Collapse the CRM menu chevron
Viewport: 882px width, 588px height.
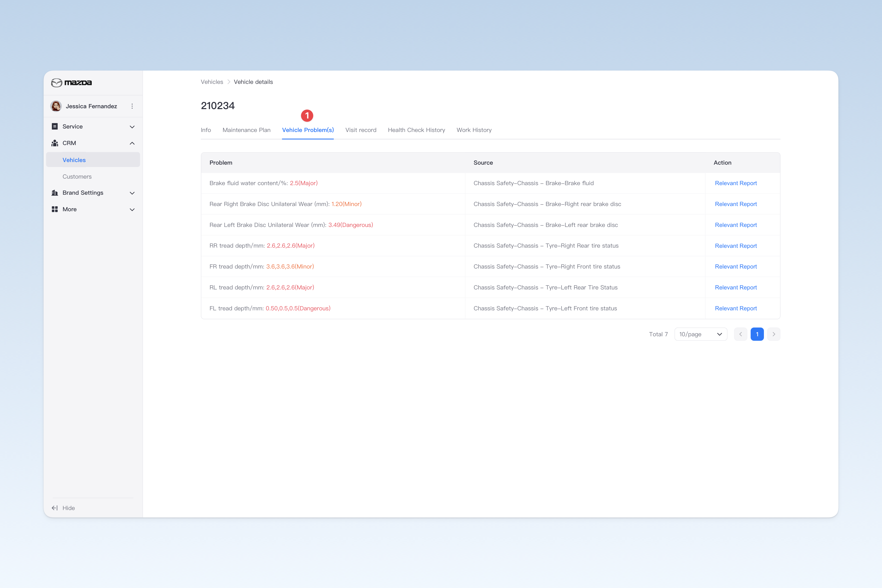coord(132,143)
